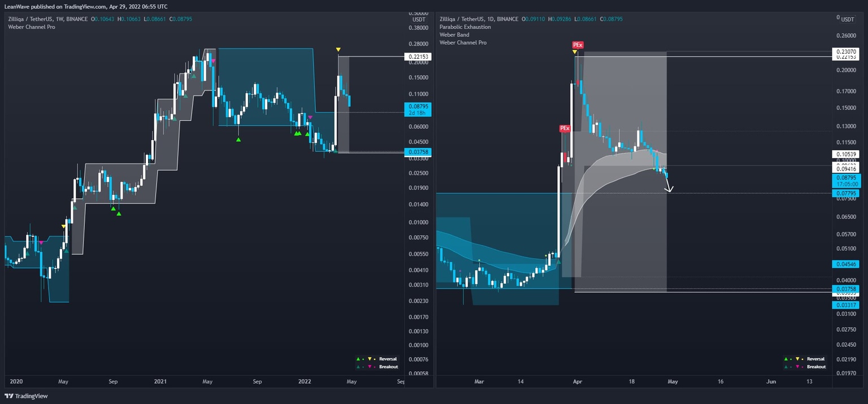Image resolution: width=868 pixels, height=404 pixels.
Task: Click the 2022 label on the time axis
Action: pyautogui.click(x=305, y=381)
